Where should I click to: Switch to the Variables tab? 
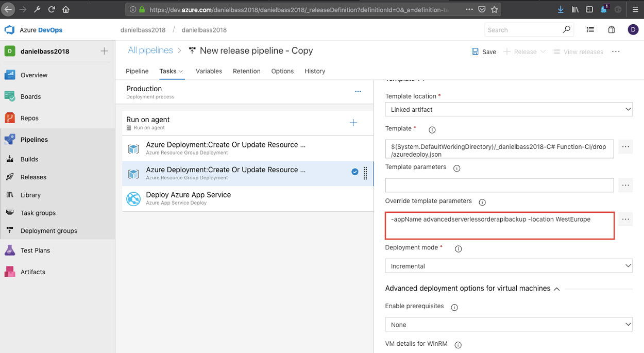click(x=209, y=71)
